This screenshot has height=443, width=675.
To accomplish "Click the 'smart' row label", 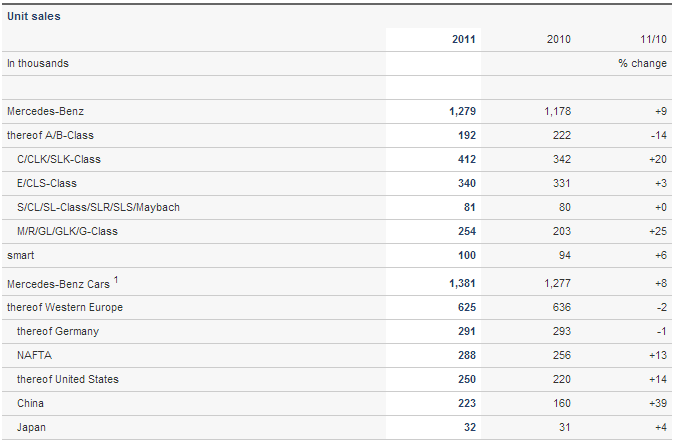I will tap(21, 255).
